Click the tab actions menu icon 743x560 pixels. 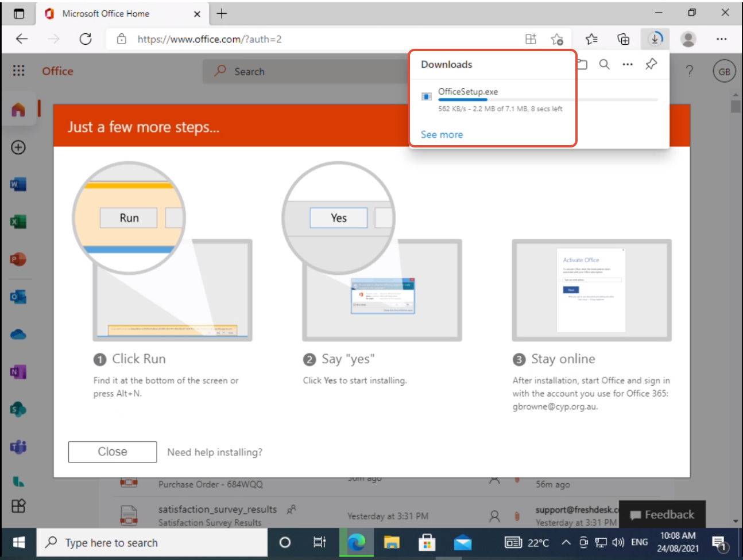tap(19, 14)
